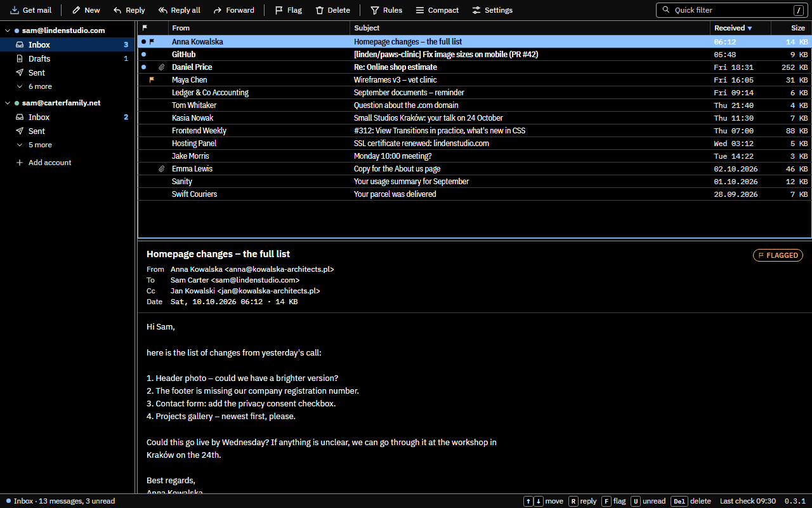Click attachment icon on Daniel Price message
Viewport: 812px width, 508px height.
[x=161, y=67]
